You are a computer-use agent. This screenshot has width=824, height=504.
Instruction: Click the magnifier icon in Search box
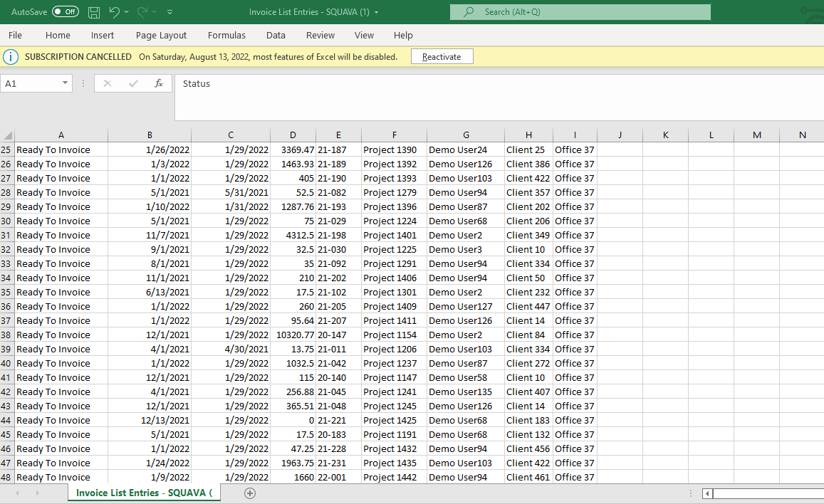click(468, 11)
